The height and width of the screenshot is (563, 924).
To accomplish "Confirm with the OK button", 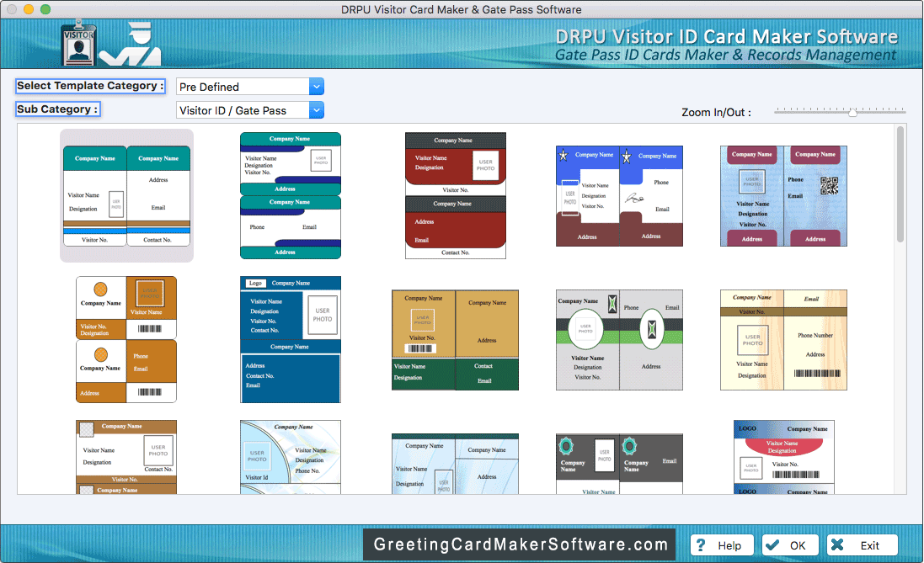I will tap(789, 545).
